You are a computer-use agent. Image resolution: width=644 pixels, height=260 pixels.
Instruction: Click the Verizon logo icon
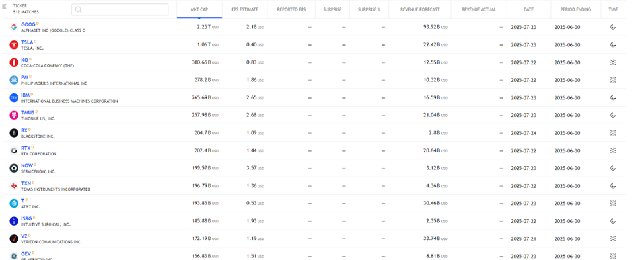(14, 239)
